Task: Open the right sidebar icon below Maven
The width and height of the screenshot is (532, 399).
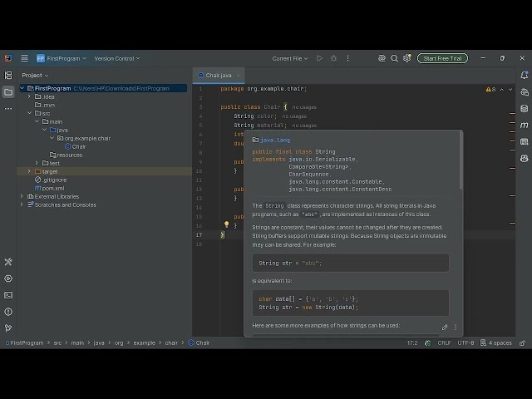Action: tap(525, 141)
